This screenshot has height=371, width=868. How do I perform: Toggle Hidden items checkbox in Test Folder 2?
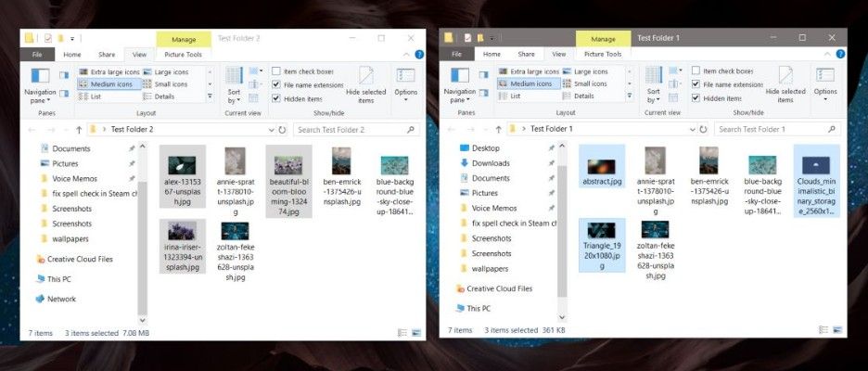276,98
